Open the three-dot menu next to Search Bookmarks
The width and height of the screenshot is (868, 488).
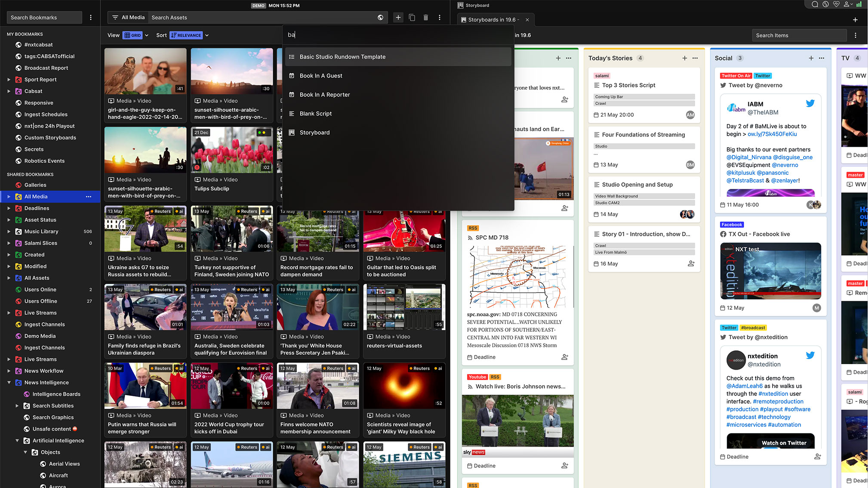[90, 18]
